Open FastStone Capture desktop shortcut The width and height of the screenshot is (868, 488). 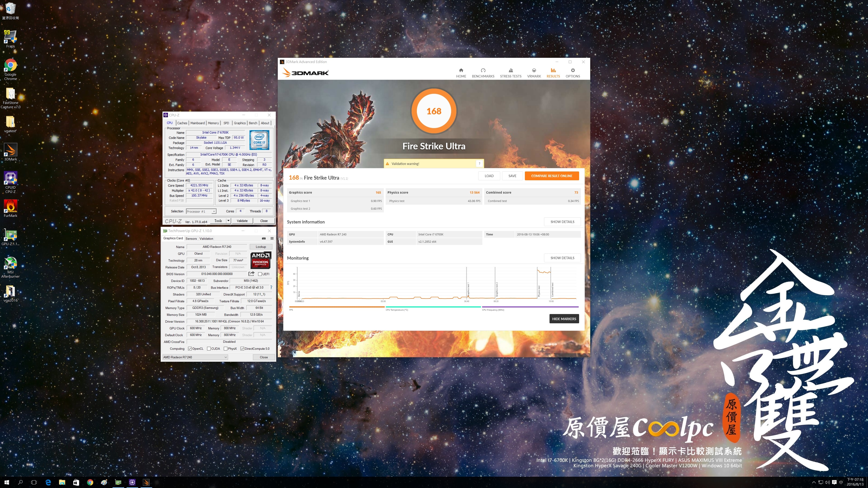coord(10,98)
